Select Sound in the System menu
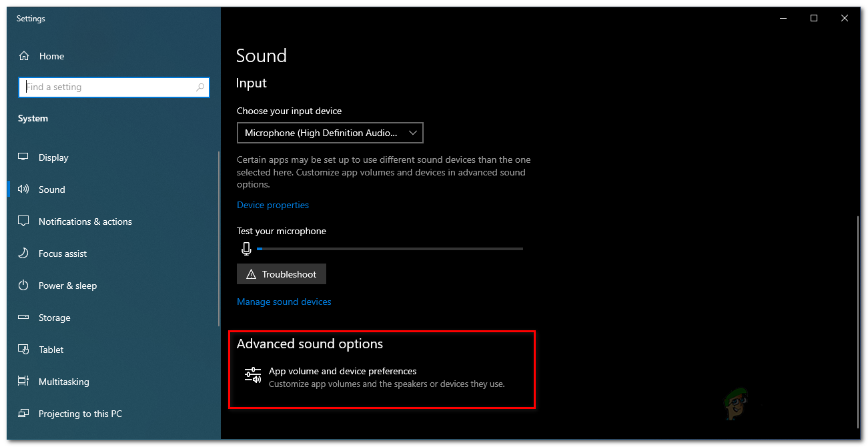This screenshot has width=868, height=447. tap(52, 189)
